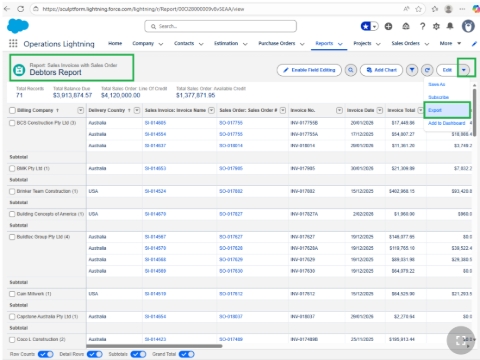Screen dimensions: 480x360
Task: Select Export in the dropdown menu
Action: 447,110
